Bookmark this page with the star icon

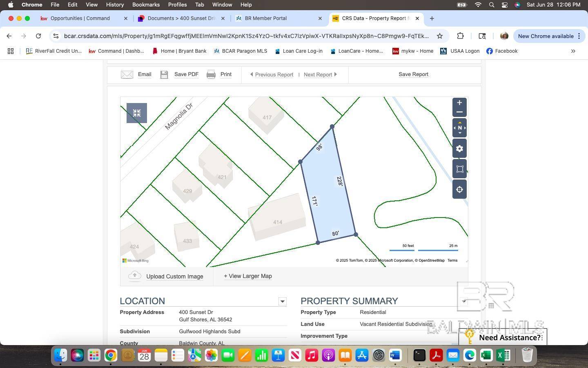tap(440, 36)
